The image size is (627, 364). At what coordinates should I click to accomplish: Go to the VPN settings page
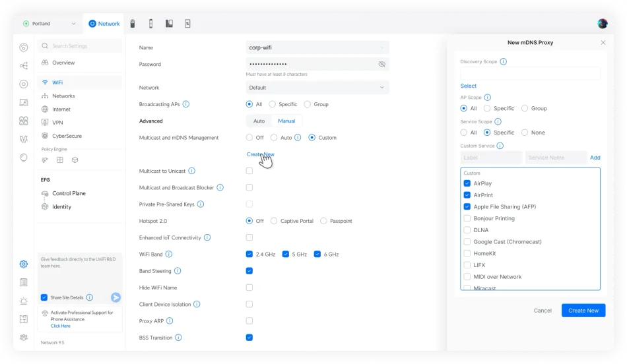57,123
